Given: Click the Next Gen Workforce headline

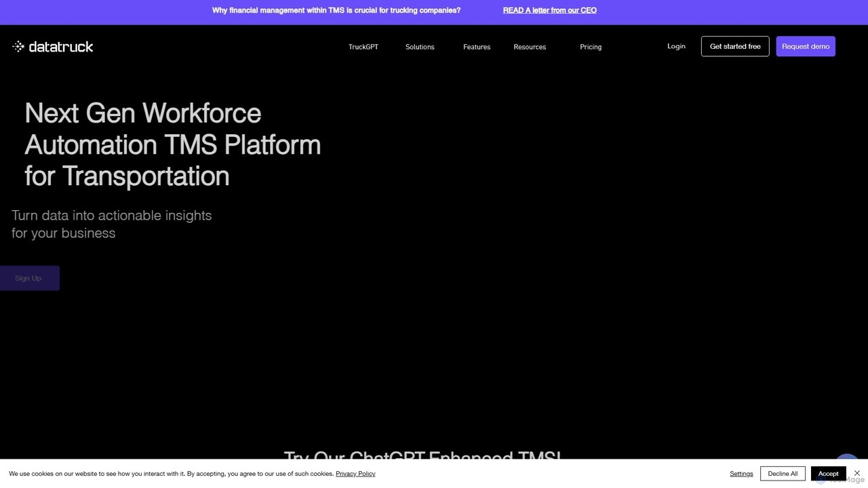Looking at the screenshot, I should (172, 144).
